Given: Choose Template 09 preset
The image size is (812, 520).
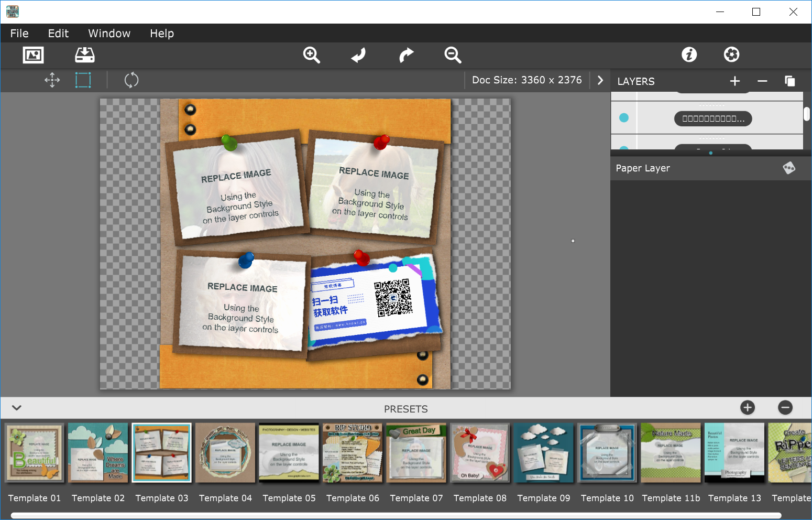Looking at the screenshot, I should pyautogui.click(x=544, y=453).
